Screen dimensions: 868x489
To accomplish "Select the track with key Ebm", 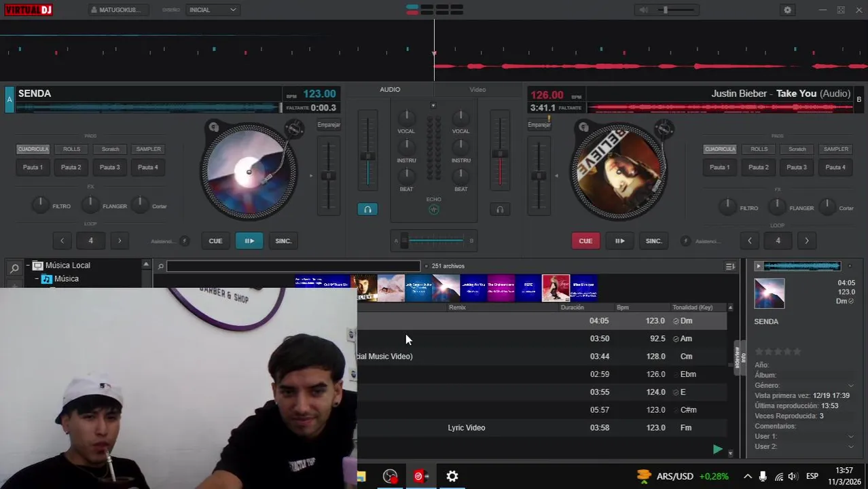I will [542, 374].
